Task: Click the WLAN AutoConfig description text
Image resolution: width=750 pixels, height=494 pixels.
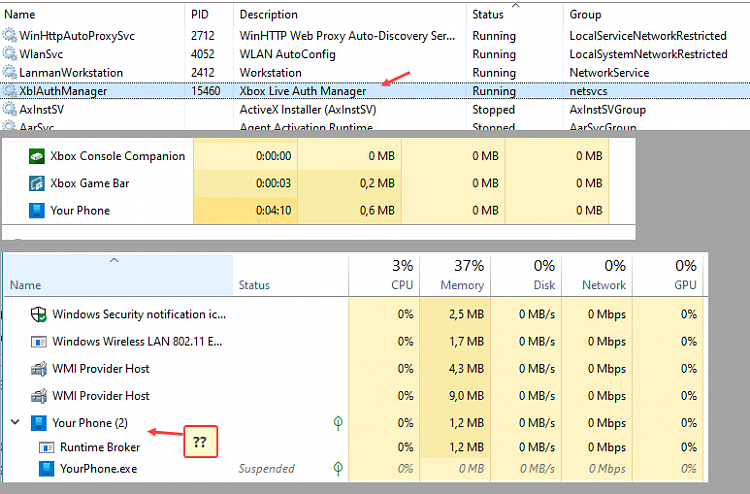Action: tap(287, 54)
